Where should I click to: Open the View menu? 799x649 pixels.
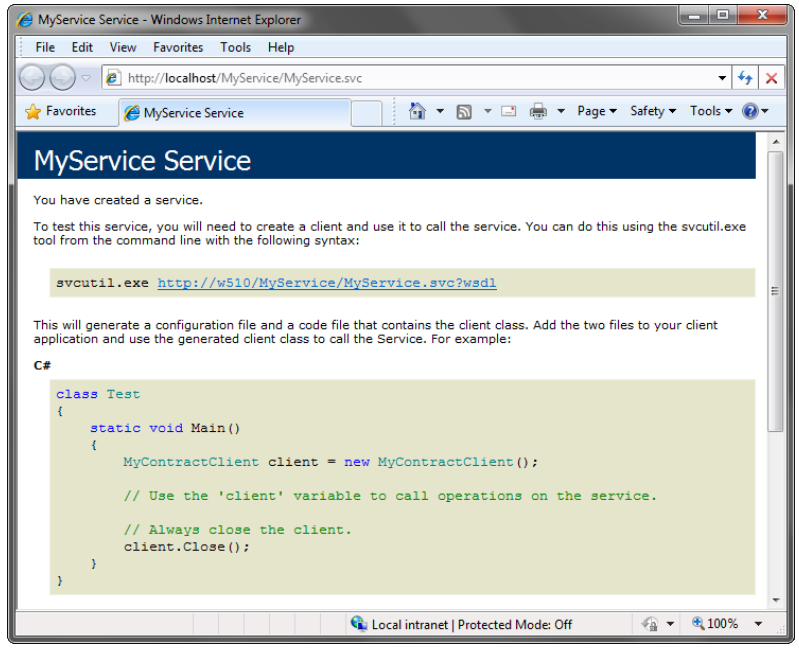[x=123, y=47]
